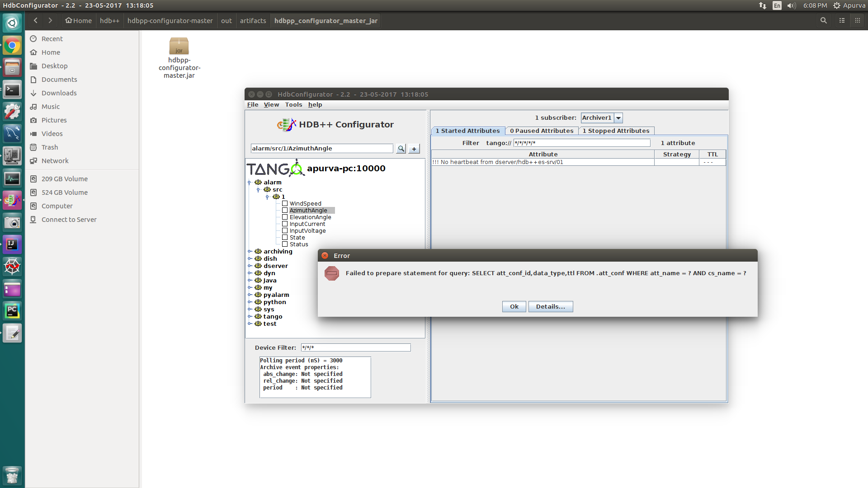Open Google Chrome from the dock
The width and height of the screenshot is (868, 488).
(x=12, y=45)
